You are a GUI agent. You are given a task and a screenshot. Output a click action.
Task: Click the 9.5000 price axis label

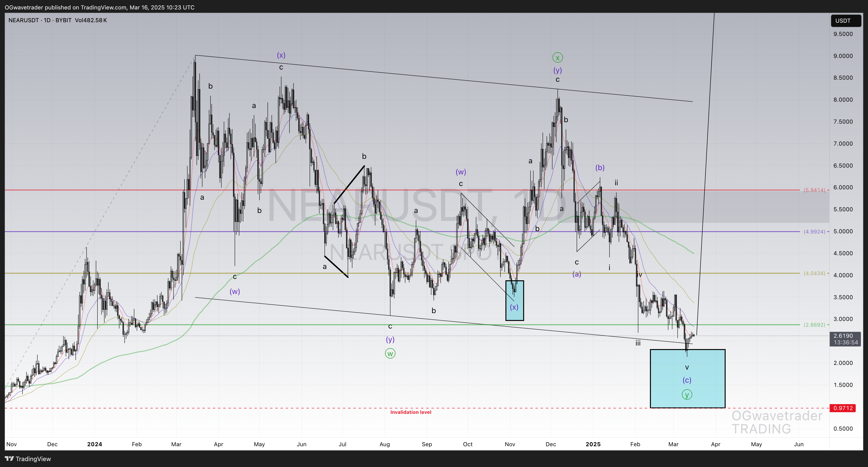point(843,34)
